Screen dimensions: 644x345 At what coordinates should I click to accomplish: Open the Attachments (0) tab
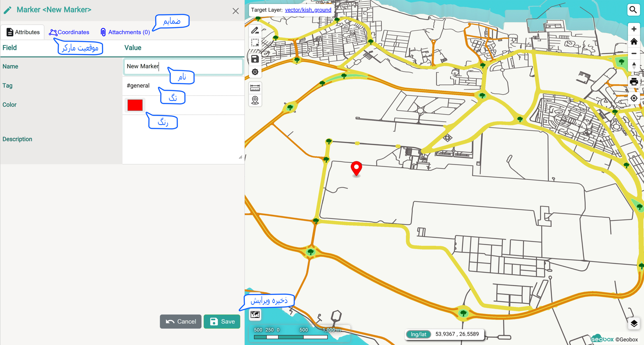tap(125, 32)
